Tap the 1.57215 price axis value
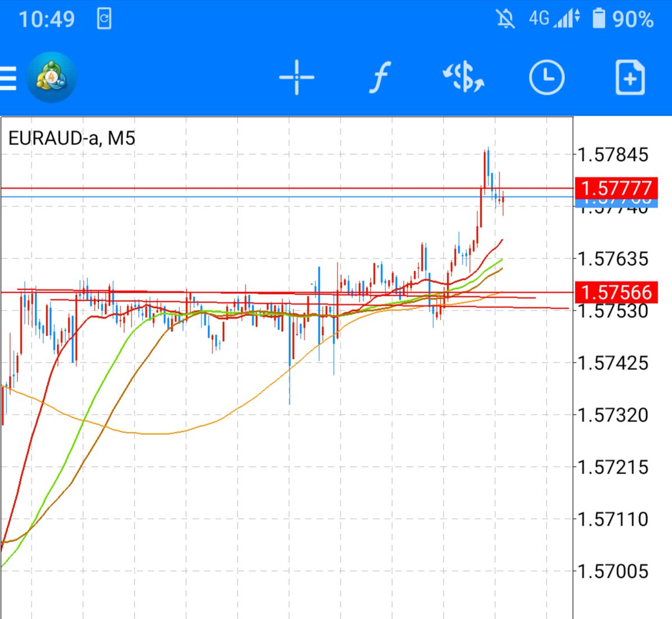Screen dimensions: 672x619 pyautogui.click(x=613, y=467)
